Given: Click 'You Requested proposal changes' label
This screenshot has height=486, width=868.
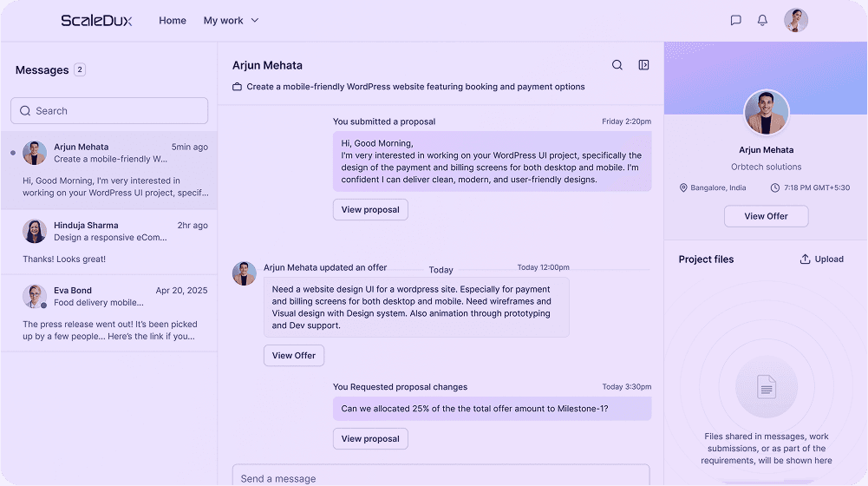Looking at the screenshot, I should (401, 387).
